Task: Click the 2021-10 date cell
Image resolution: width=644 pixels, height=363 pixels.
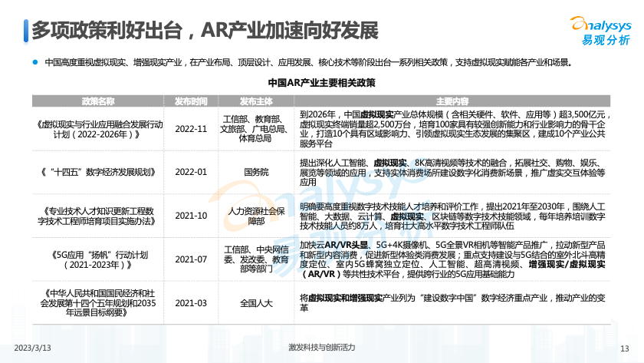Action: point(191,216)
